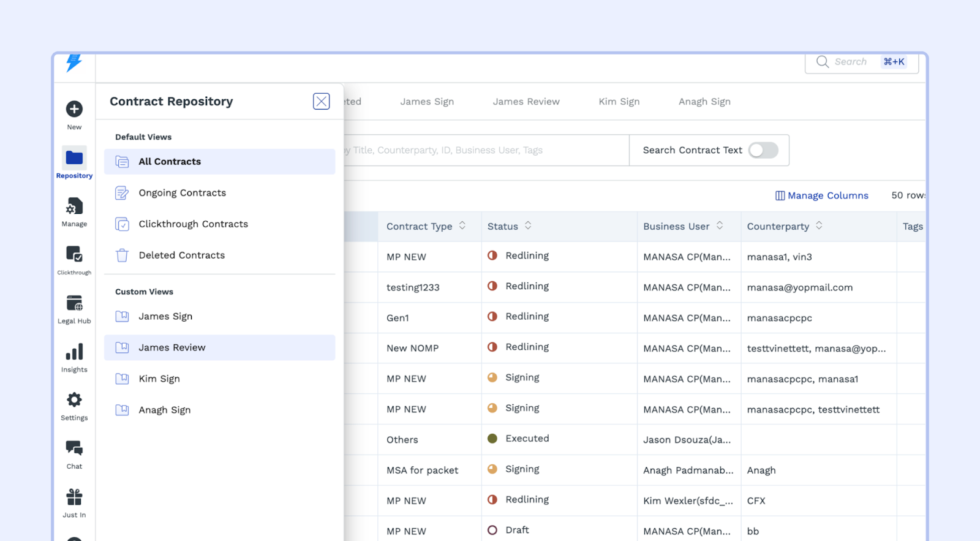Go to Legal Hub in sidebar
The height and width of the screenshot is (541, 980).
click(x=74, y=303)
